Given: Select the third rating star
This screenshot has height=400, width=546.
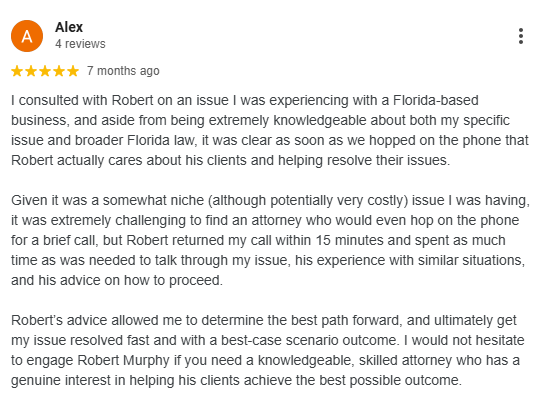Looking at the screenshot, I should [45, 71].
